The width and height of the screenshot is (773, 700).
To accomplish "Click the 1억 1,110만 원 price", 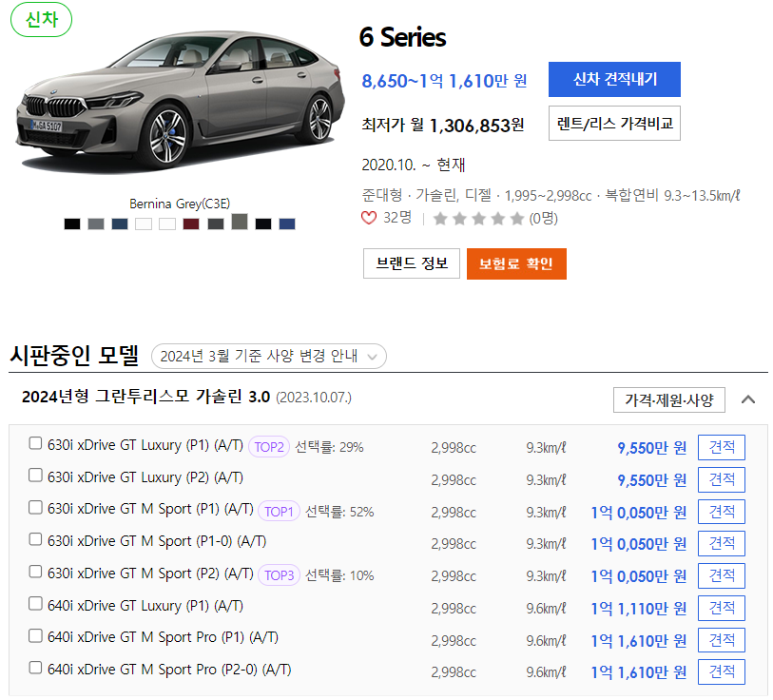I will 639,609.
